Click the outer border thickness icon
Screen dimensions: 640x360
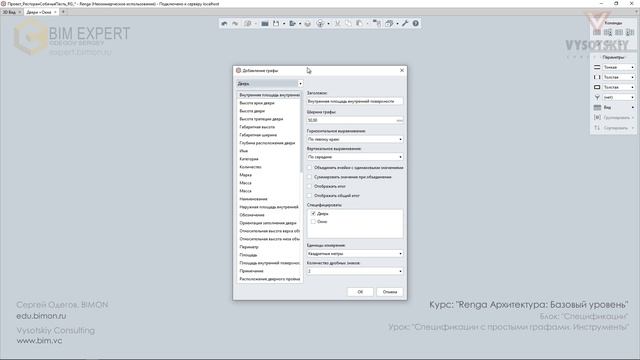(x=597, y=87)
